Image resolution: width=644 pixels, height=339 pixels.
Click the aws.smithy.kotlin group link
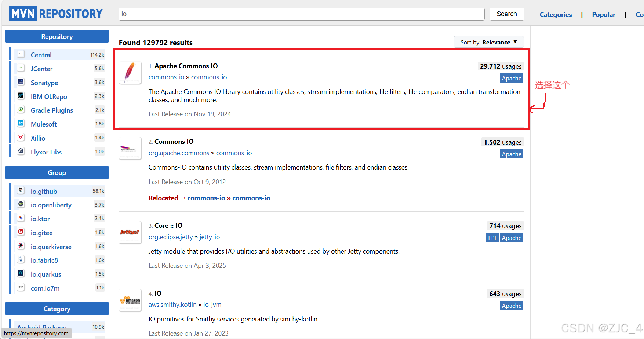pyautogui.click(x=172, y=305)
